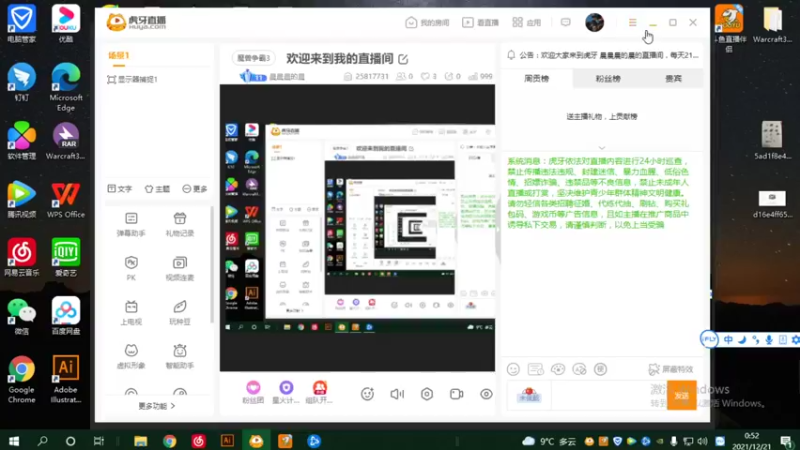Open 看直播 watch live in header
800x450 pixels.
point(480,22)
